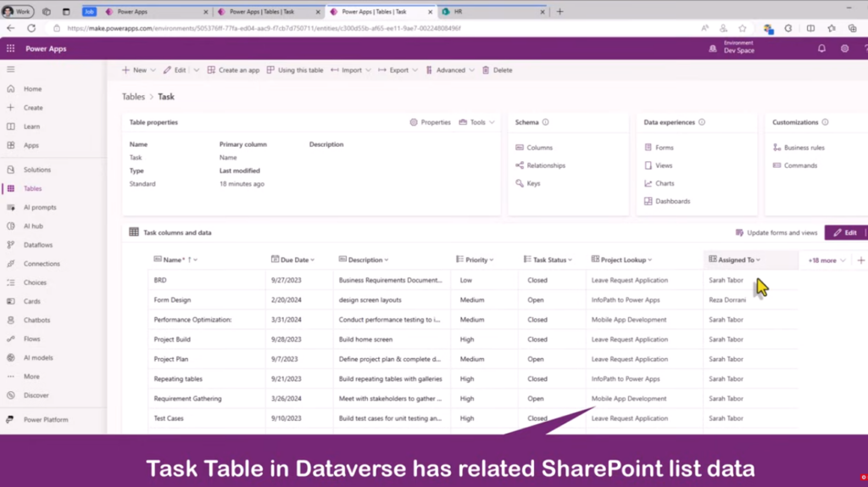Open Forms under Data experiences
Image resolution: width=868 pixels, height=487 pixels.
(659, 148)
